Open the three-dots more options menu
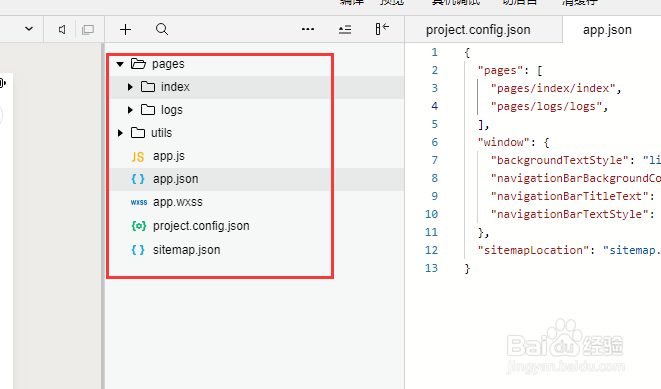The image size is (661, 389). pos(308,29)
